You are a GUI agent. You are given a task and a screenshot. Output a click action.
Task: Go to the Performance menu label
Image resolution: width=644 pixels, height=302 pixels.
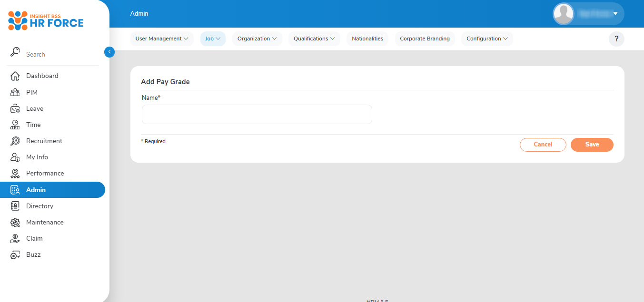45,173
